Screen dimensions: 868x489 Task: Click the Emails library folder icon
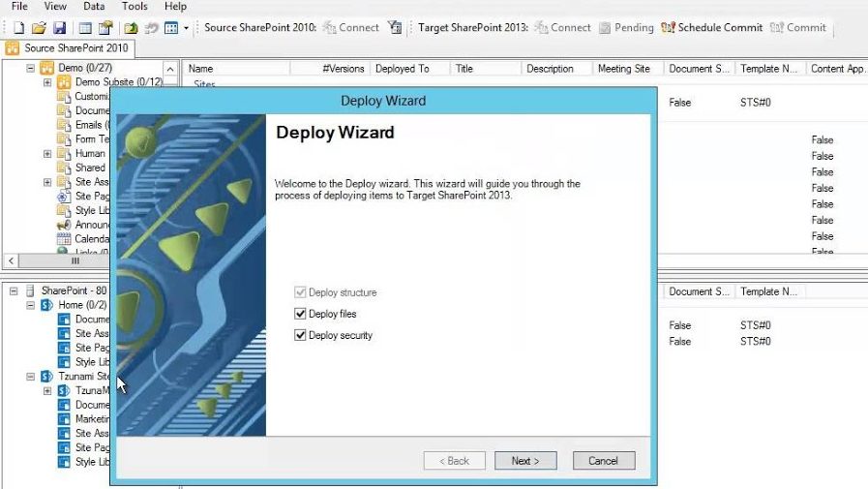tap(64, 125)
